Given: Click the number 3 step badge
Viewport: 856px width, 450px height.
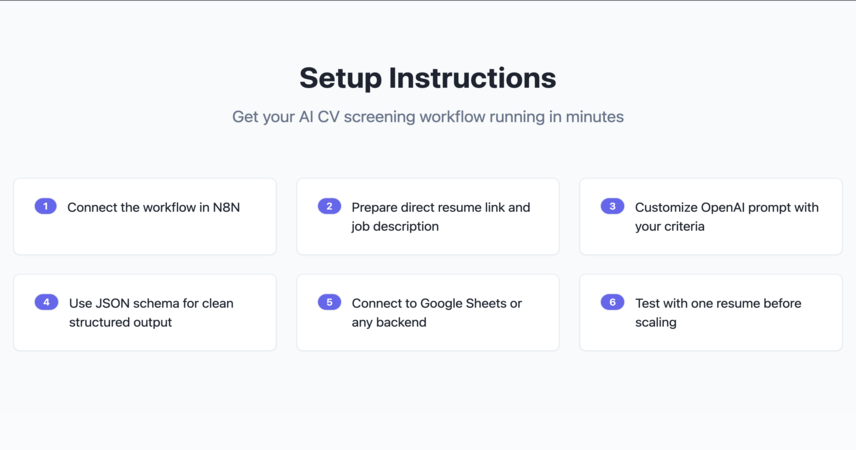Looking at the screenshot, I should pyautogui.click(x=613, y=206).
